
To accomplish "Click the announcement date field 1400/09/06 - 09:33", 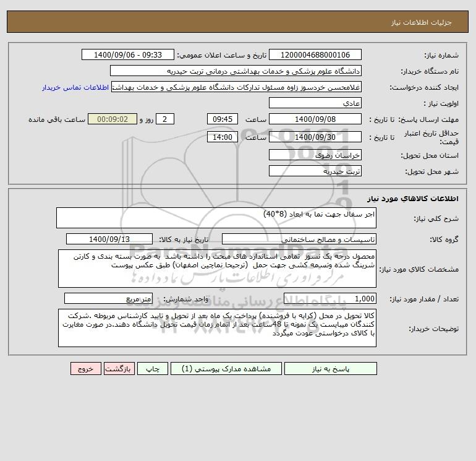I will (x=128, y=54).
